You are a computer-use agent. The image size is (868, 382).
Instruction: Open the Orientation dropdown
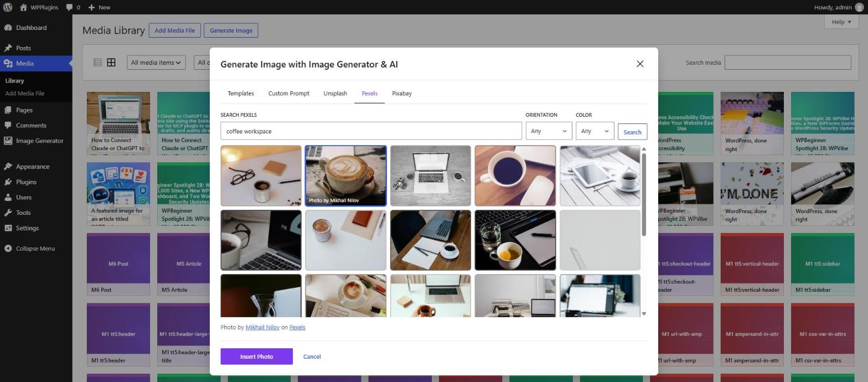[x=549, y=131]
